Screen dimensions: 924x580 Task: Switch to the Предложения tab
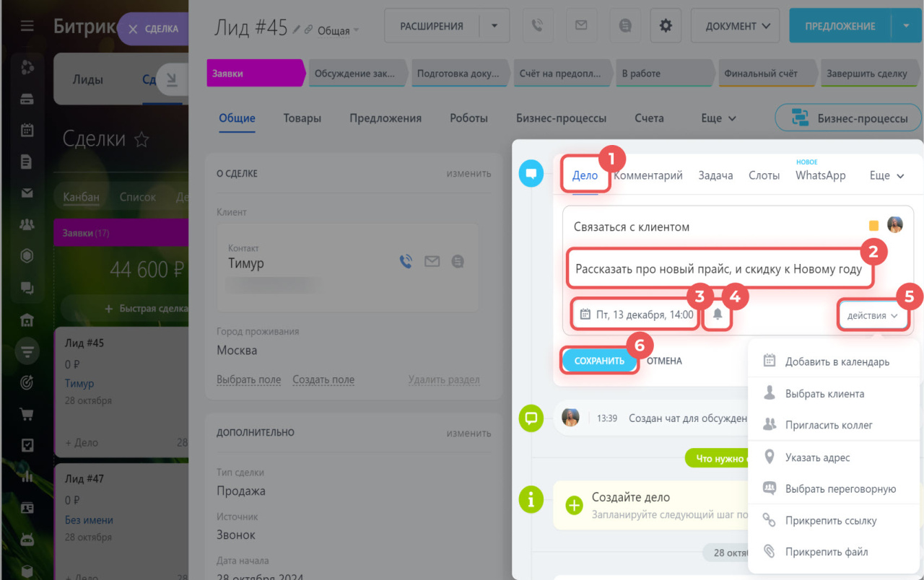tap(385, 118)
